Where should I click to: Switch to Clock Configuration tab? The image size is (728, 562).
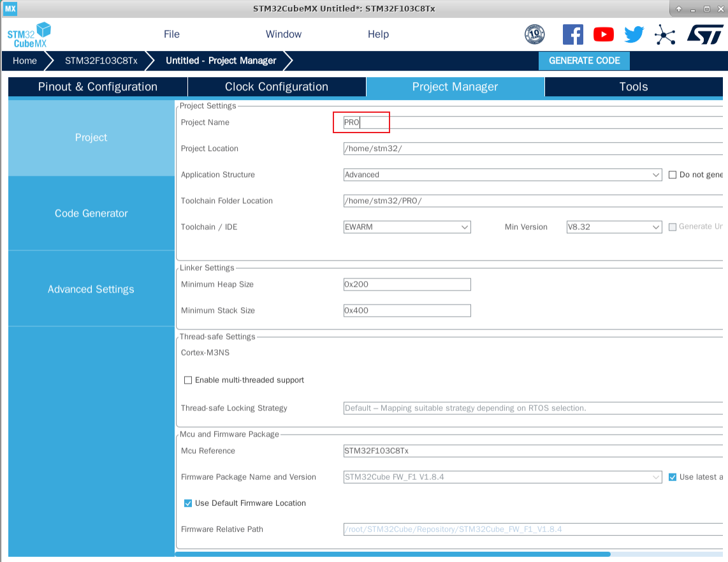click(277, 87)
